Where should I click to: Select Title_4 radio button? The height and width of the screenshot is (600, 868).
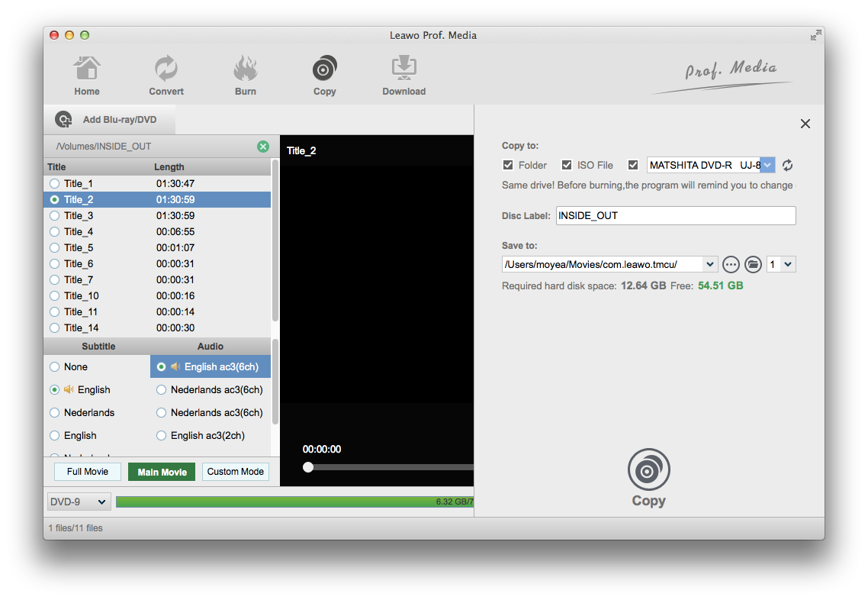coord(54,231)
